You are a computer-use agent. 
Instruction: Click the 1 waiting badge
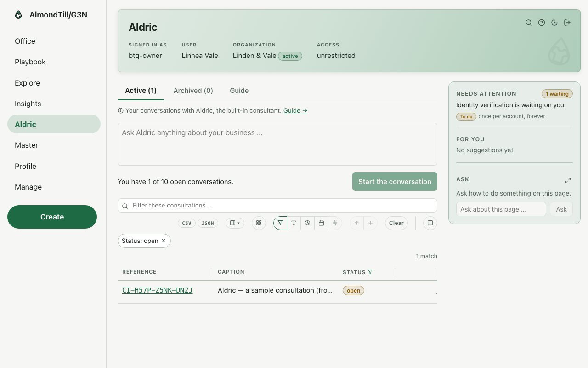(x=557, y=94)
